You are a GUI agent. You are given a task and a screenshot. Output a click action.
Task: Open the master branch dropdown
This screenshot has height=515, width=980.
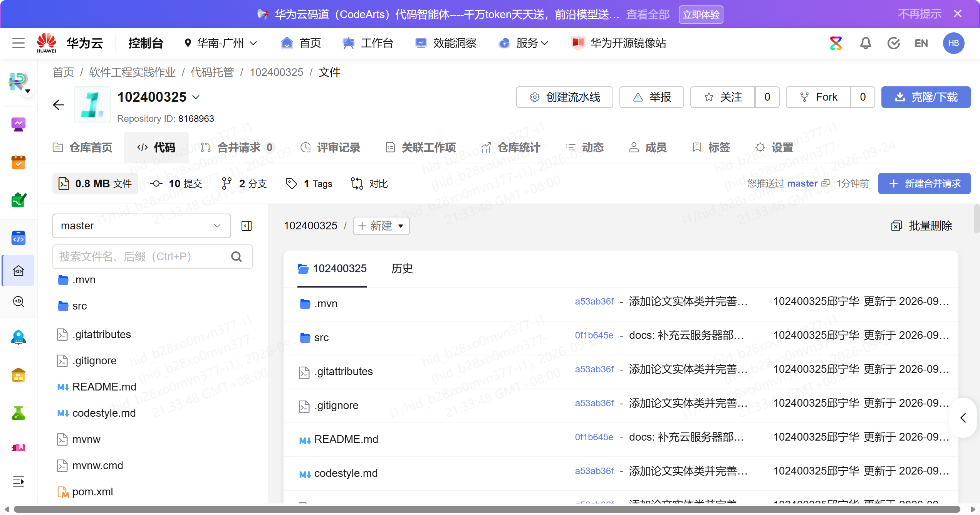(x=142, y=226)
